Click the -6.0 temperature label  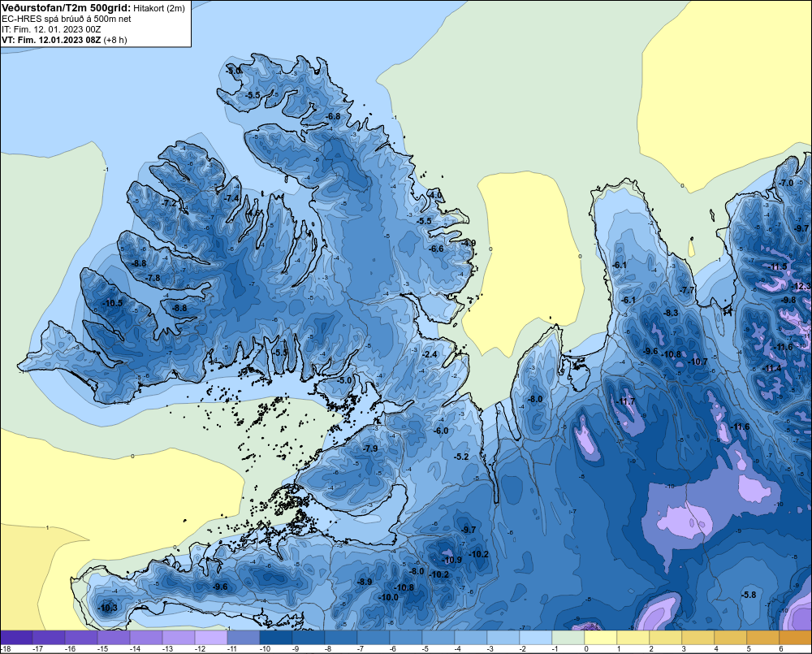[440, 431]
